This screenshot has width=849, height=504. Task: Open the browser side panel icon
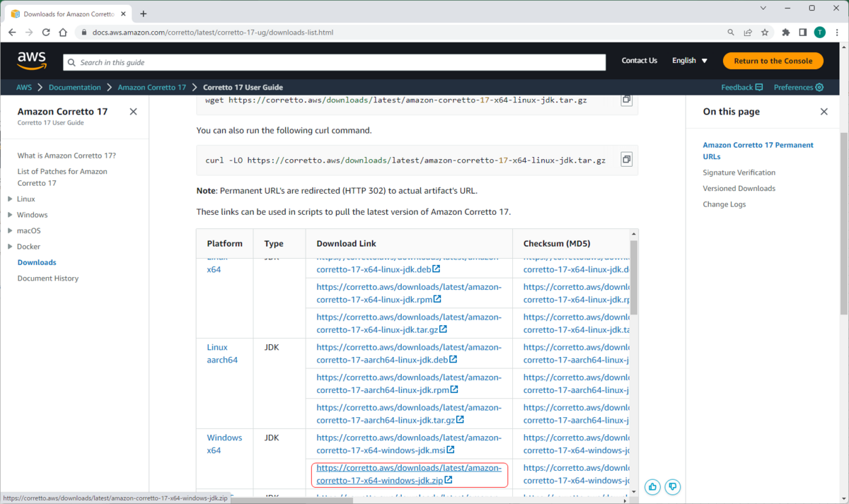803,33
